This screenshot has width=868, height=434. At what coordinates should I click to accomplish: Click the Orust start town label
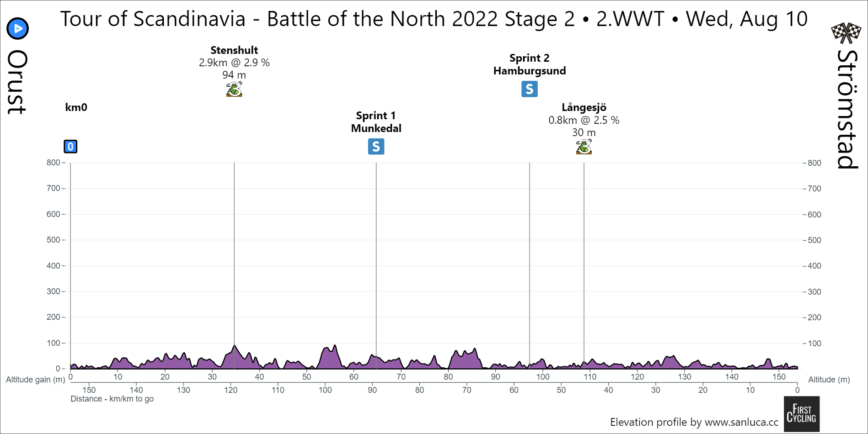[x=18, y=82]
